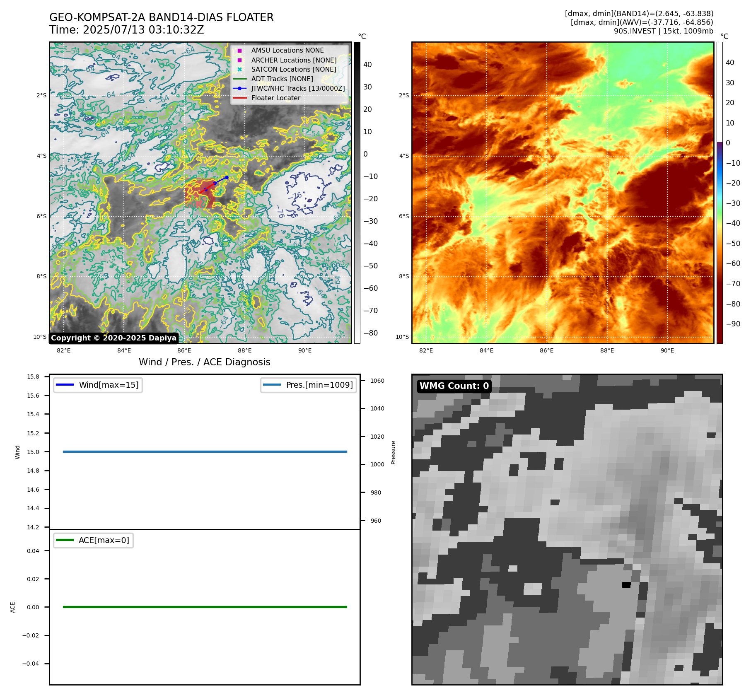Screen dimensions: 751x700
Task: Click the 'WMG Count: 0' label
Action: (x=454, y=386)
